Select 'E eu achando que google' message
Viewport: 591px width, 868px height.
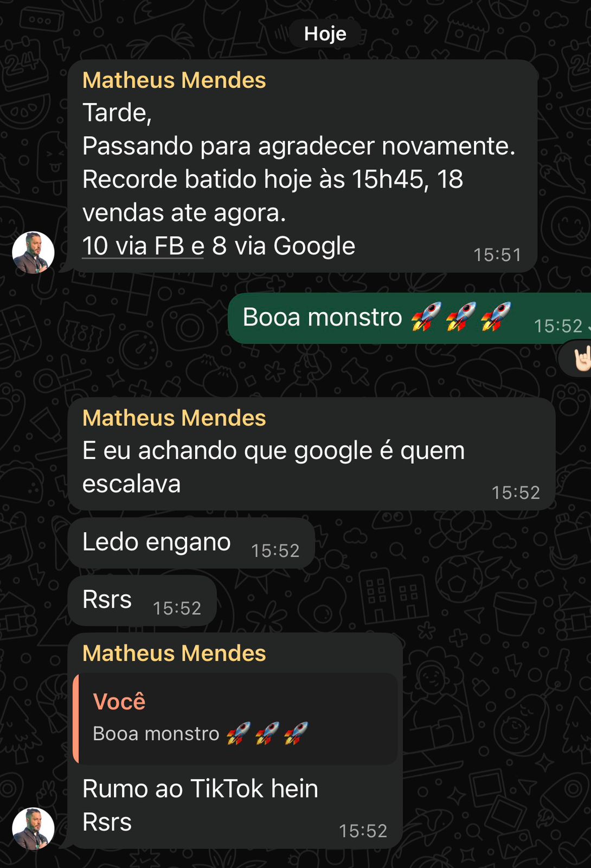pyautogui.click(x=312, y=454)
